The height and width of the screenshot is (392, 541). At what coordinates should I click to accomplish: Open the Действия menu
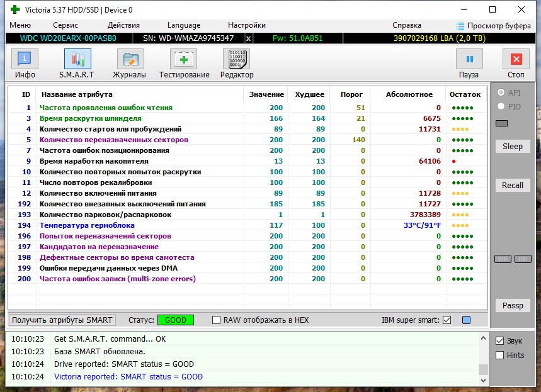point(123,25)
